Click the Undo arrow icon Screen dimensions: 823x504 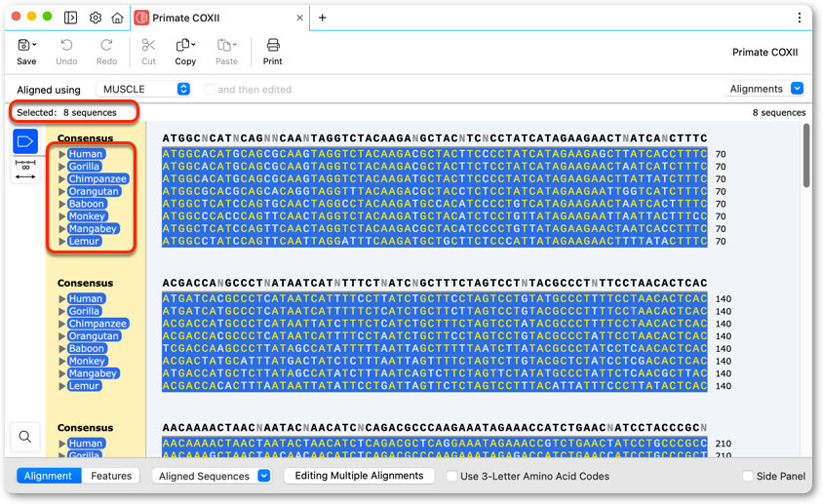66,45
